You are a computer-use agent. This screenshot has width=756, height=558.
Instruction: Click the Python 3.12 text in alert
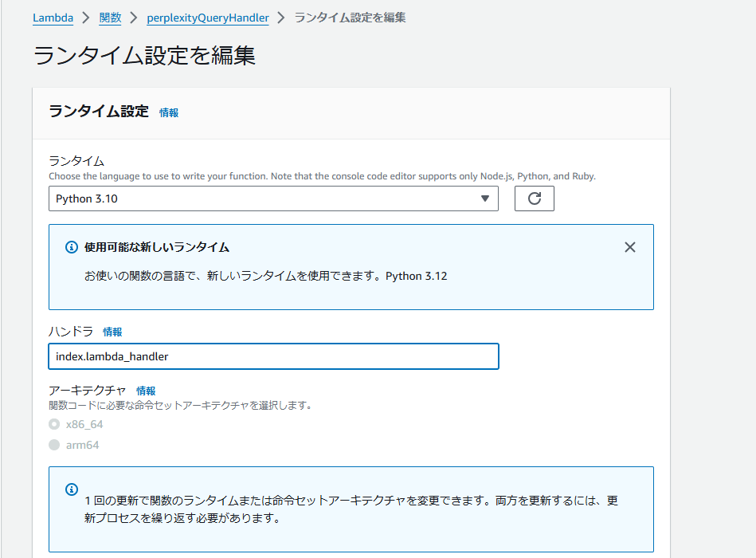click(417, 276)
